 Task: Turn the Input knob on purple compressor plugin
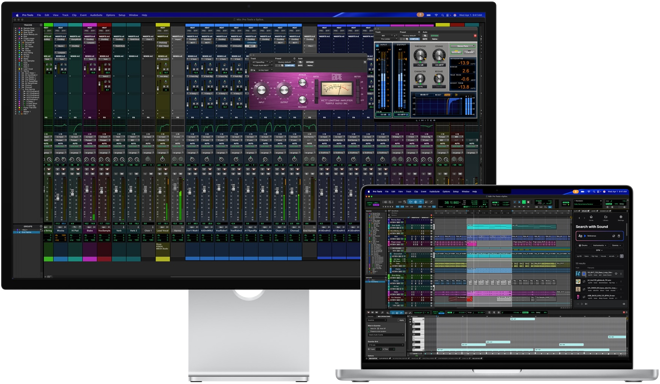click(261, 90)
